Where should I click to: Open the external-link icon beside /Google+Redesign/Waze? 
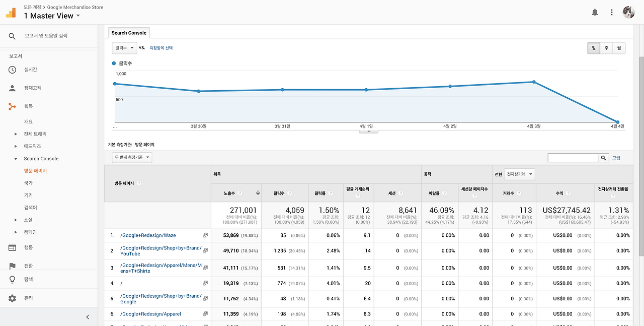205,234
